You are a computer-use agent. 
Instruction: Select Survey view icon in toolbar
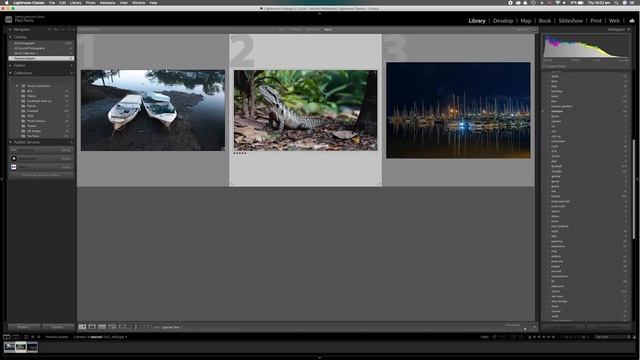(x=112, y=327)
